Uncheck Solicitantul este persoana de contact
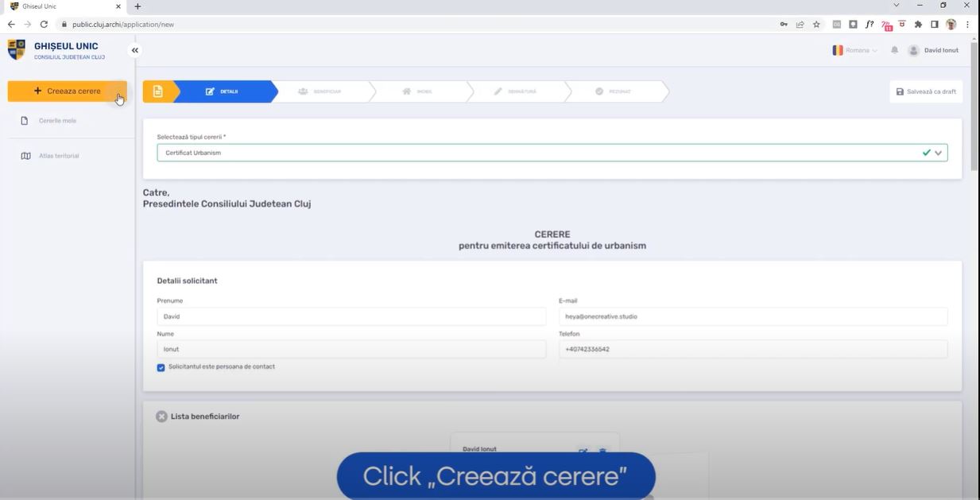 point(161,367)
